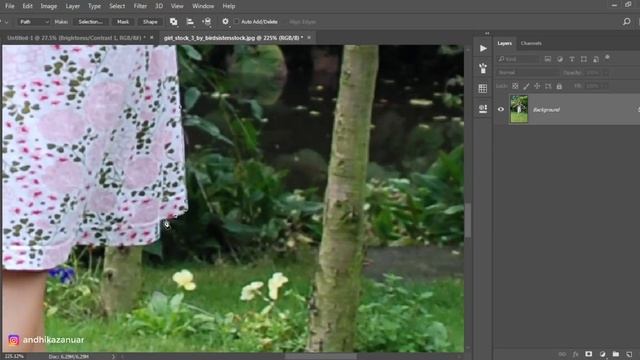
Task: Open the File menu
Action: pos(9,6)
